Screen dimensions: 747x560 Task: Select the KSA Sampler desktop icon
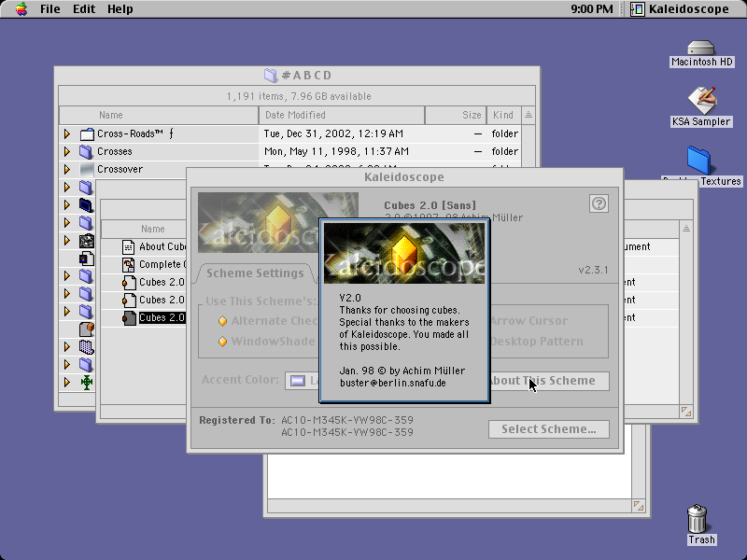click(701, 100)
